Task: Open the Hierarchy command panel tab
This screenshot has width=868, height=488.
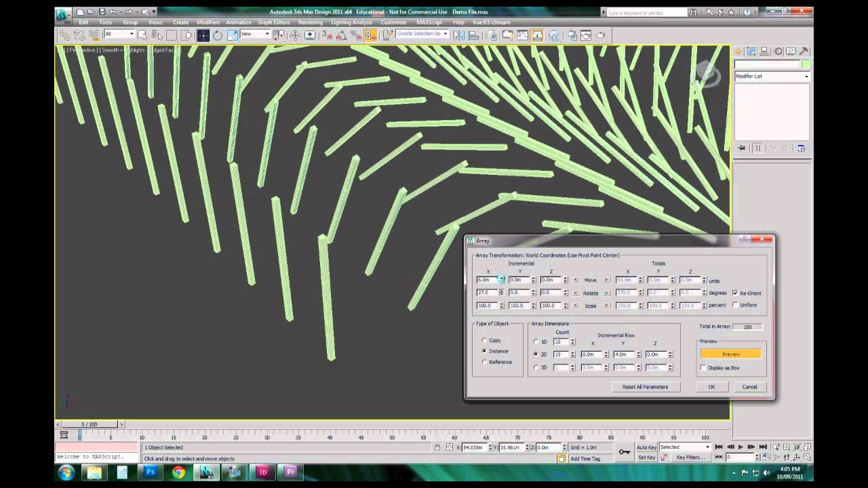Action: 764,52
